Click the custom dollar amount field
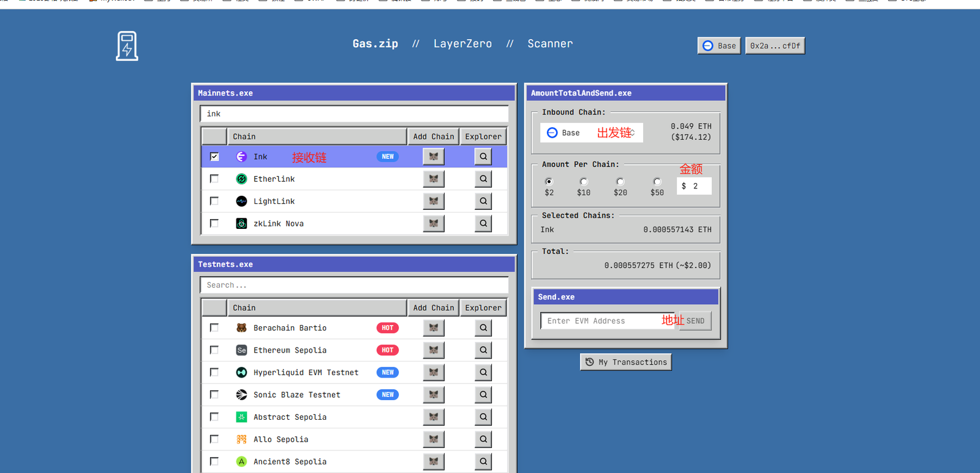This screenshot has width=980, height=473. [x=694, y=186]
